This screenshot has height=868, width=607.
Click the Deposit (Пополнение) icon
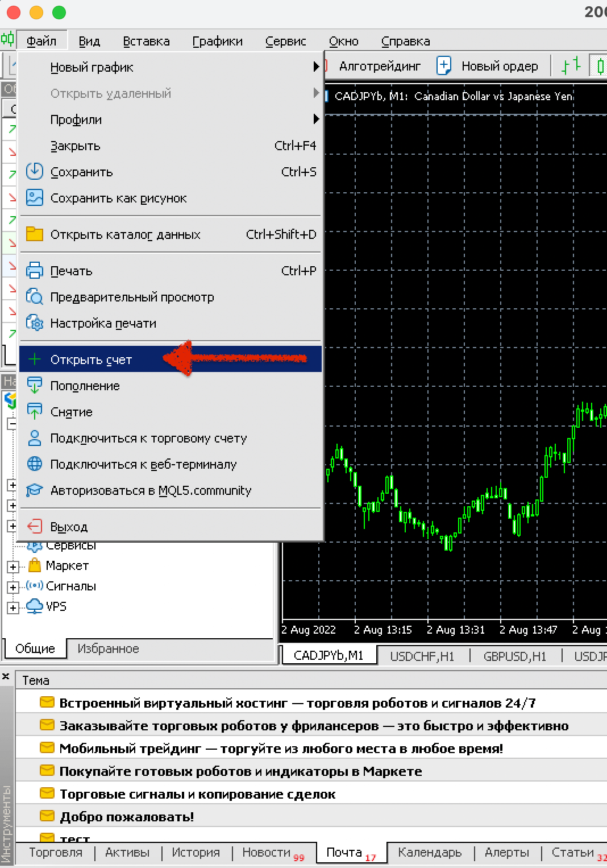35,386
